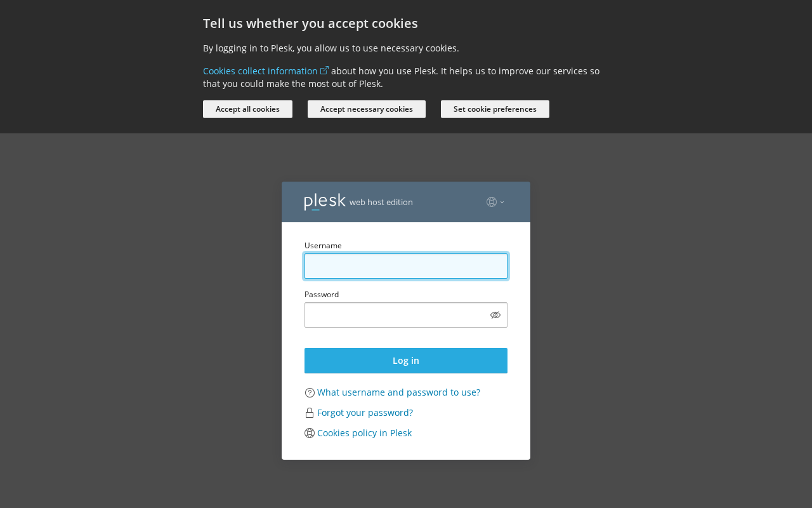Open What username and password to use
The width and height of the screenshot is (812, 508).
coord(398,392)
